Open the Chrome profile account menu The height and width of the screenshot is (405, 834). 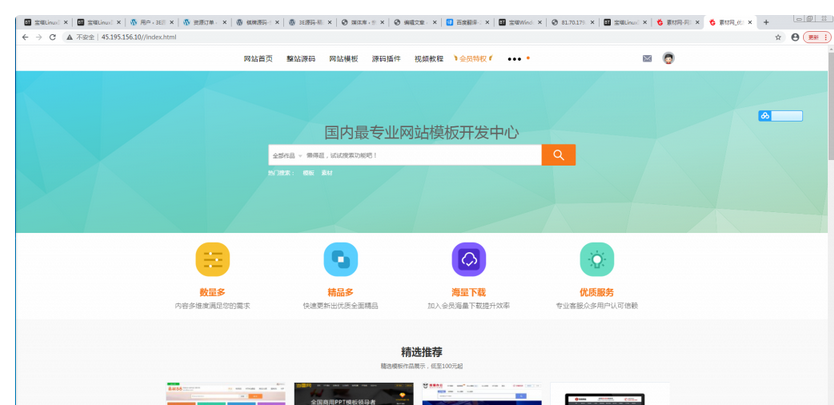click(x=795, y=37)
